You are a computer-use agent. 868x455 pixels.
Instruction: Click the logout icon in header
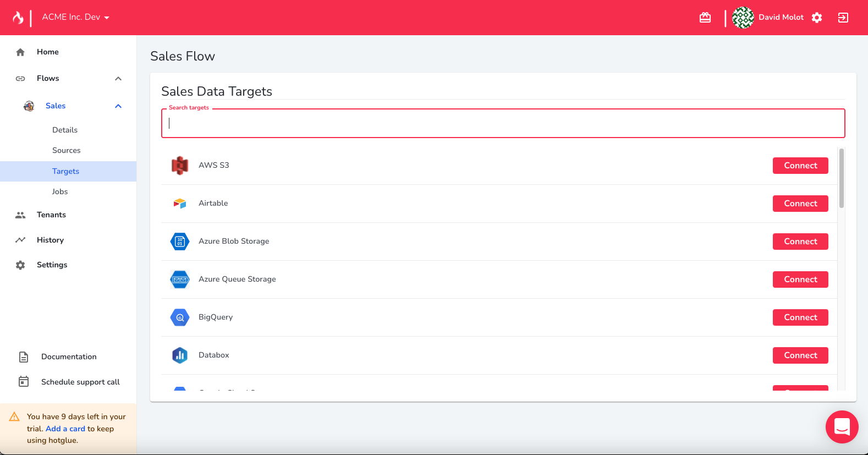tap(843, 18)
